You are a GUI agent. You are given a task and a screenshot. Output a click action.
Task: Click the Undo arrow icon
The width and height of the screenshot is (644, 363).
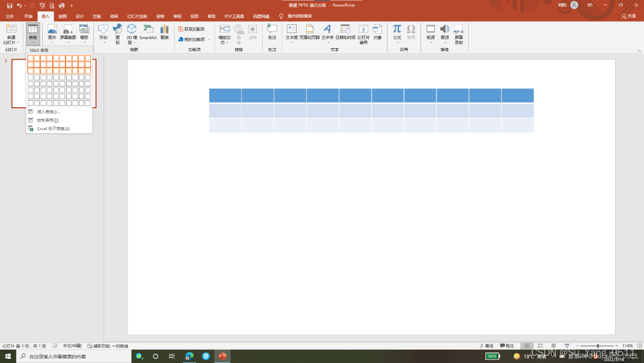(x=19, y=5)
